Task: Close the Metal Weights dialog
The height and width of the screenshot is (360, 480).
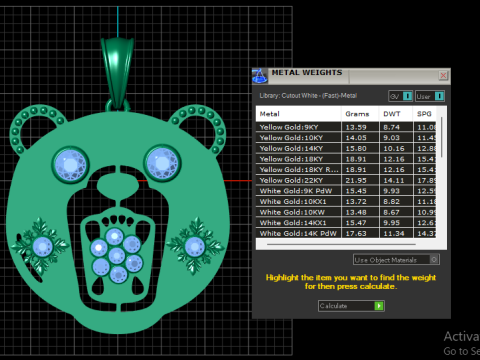Action: 443,76
